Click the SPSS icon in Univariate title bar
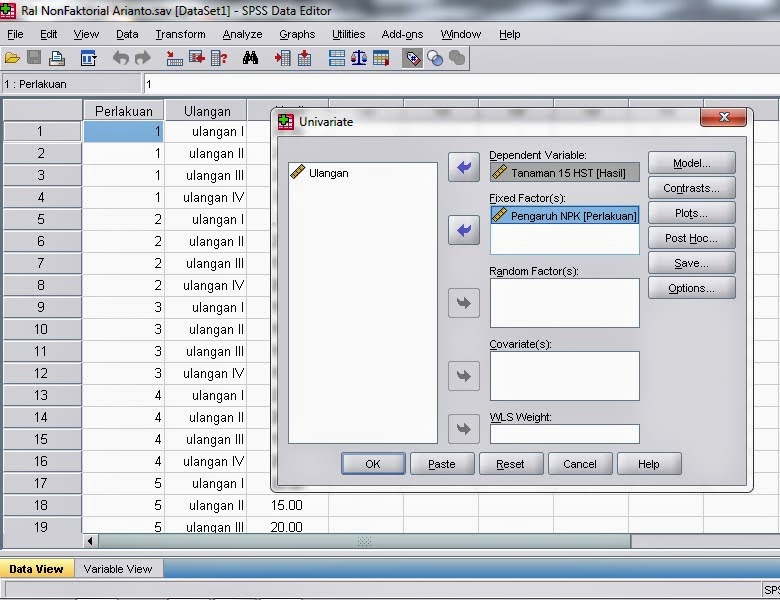The image size is (780, 600). click(286, 121)
